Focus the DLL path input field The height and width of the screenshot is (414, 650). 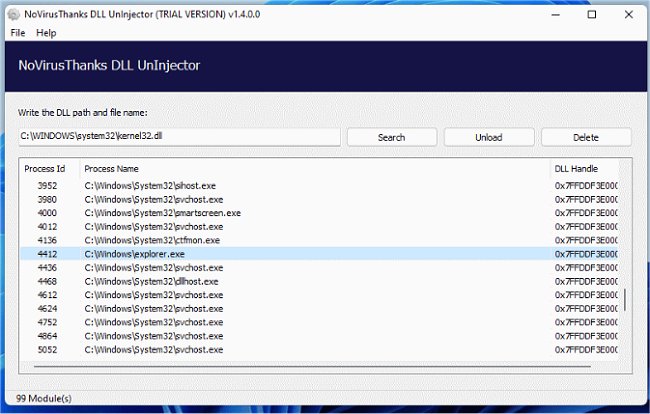click(179, 136)
